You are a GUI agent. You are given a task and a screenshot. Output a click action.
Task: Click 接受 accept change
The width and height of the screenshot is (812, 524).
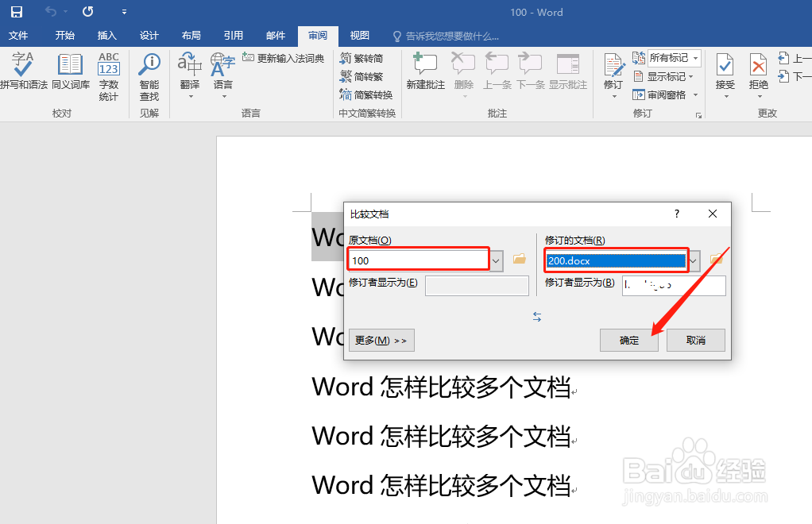pos(725,72)
